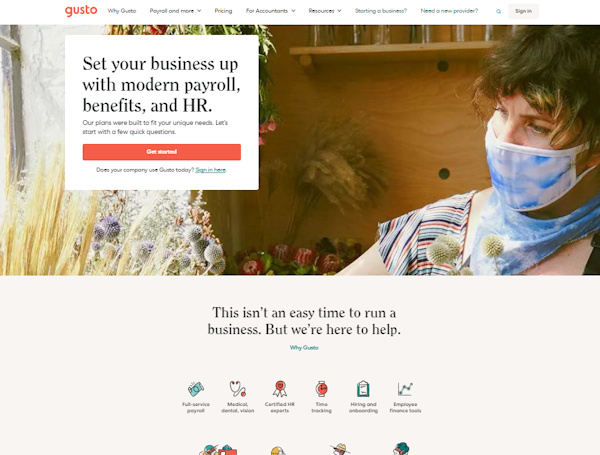Screen dimensions: 600x455
Task: Click the Time tracking watch icon
Action: coord(321,389)
